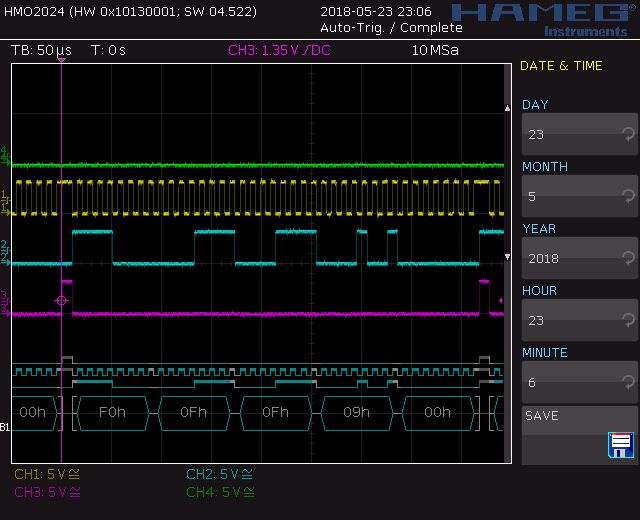Select the CH4: 5 V channel label

coord(219,491)
